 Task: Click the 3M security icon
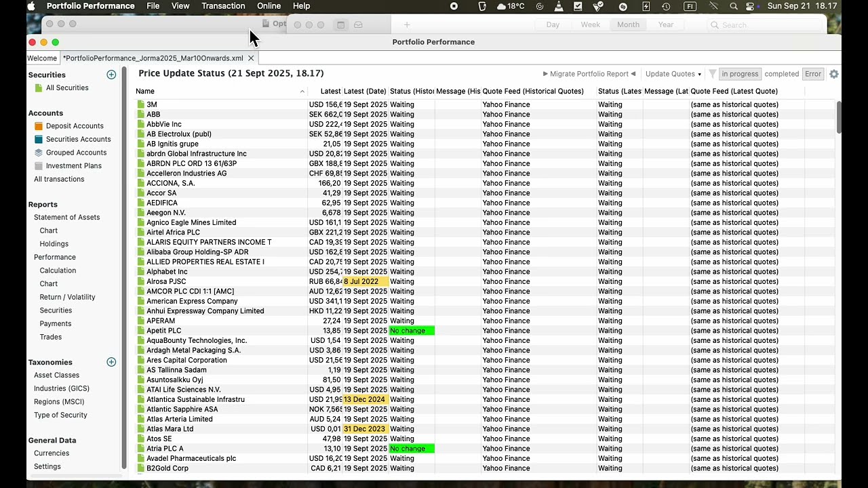141,104
